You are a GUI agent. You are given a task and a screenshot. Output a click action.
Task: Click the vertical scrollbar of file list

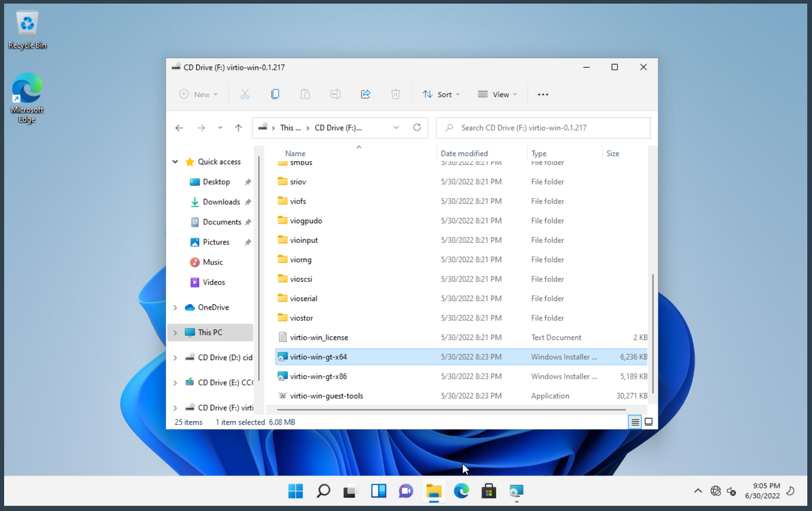(x=652, y=334)
